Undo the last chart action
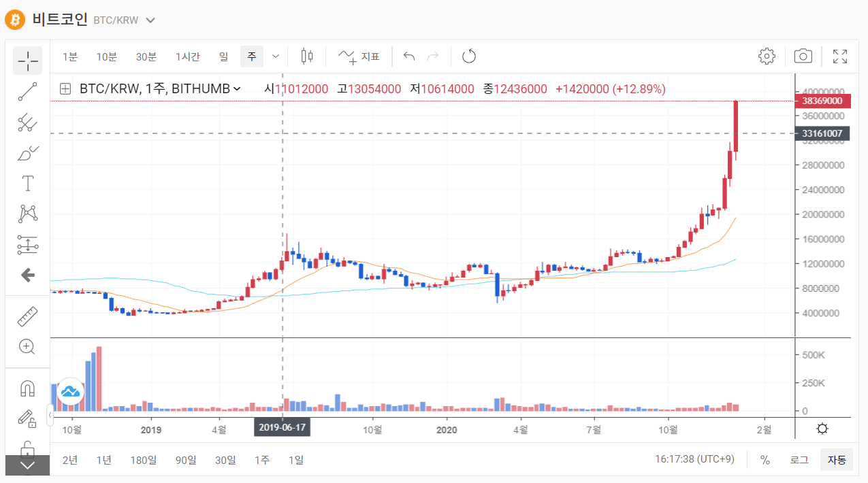The image size is (868, 483). coord(409,56)
